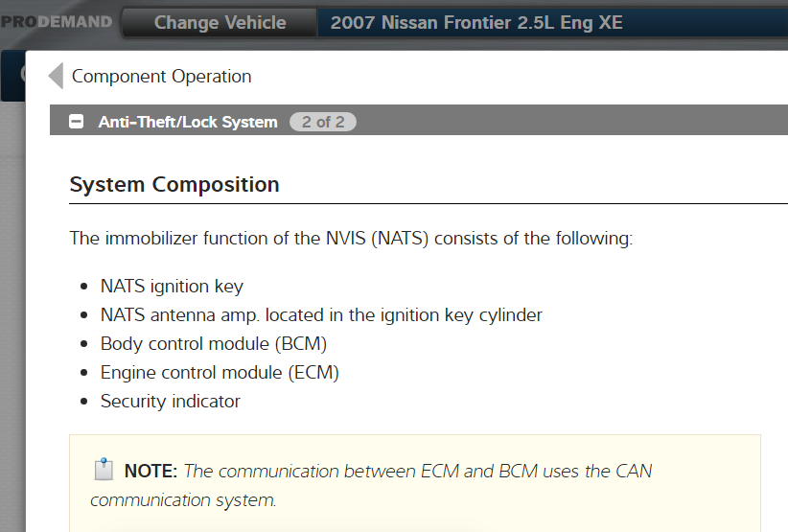
Task: Click the Body control module (BCM) item
Action: 220,343
